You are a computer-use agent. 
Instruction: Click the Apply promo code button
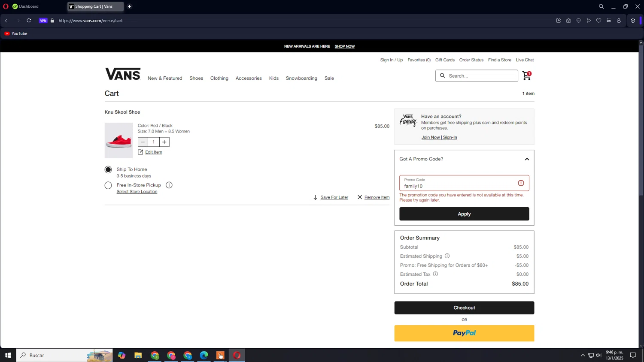[x=464, y=214]
